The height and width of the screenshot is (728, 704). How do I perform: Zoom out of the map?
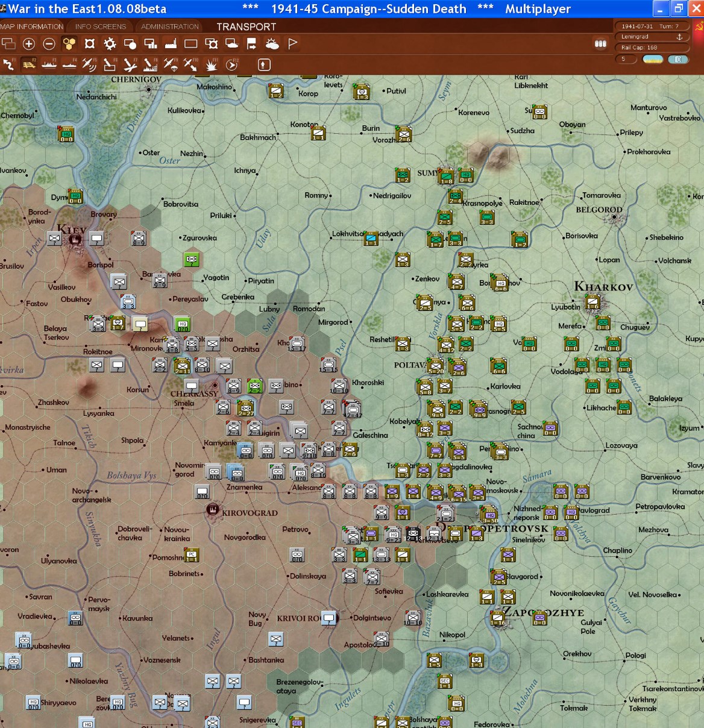coord(49,43)
